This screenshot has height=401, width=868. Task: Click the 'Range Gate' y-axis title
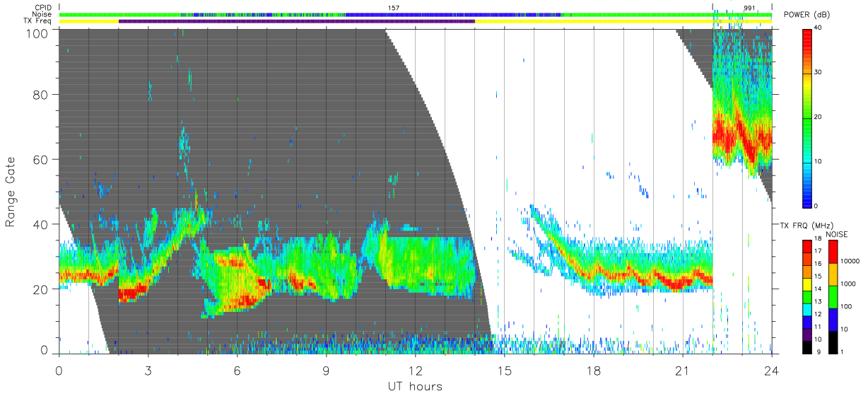tap(11, 192)
